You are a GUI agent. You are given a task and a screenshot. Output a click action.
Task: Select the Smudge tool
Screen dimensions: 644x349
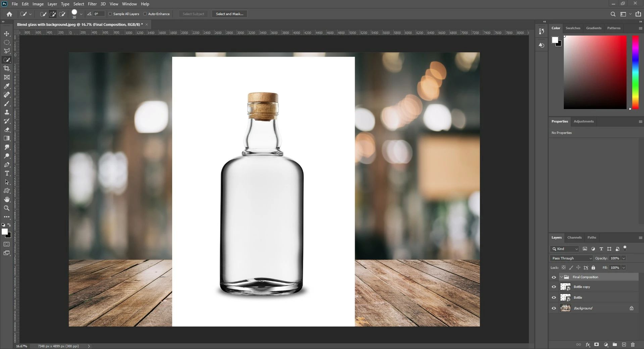[x=7, y=147]
